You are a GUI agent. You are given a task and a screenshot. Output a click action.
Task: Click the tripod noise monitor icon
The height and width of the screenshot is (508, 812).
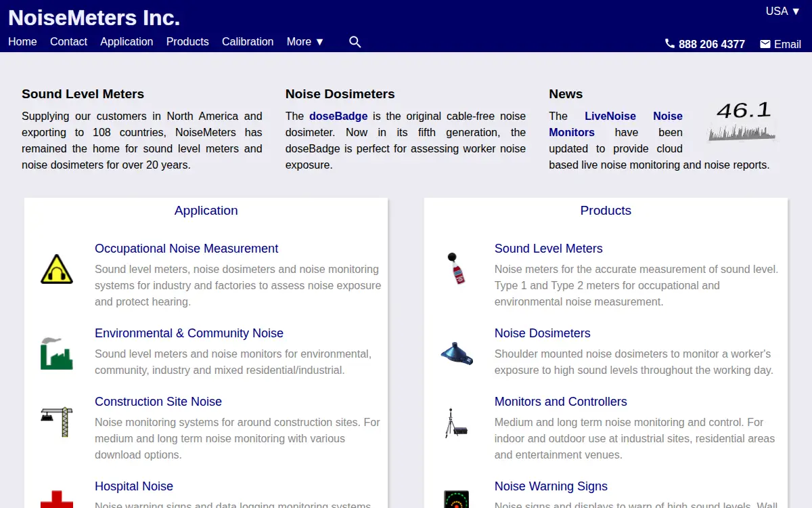[x=456, y=423]
